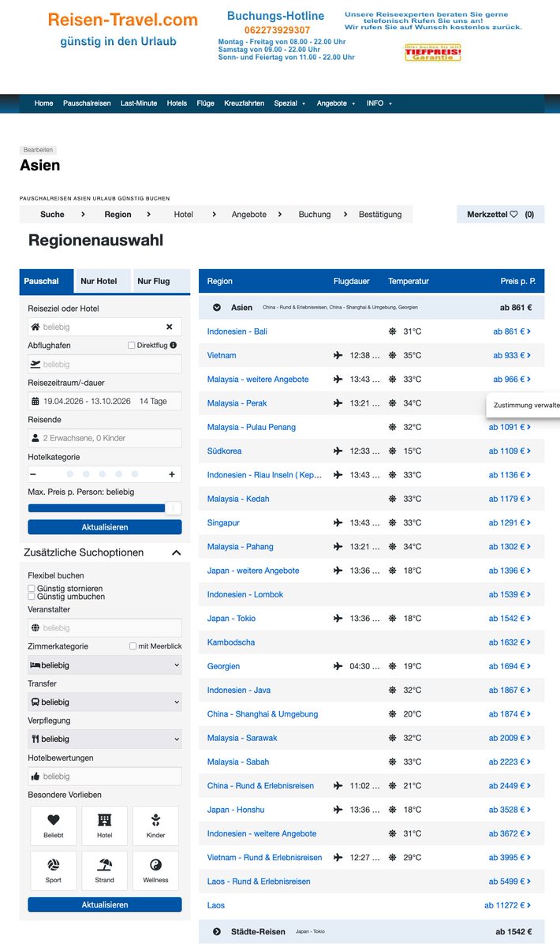Click the sun icon in the Malaysia - Kedah row
Viewport: 560px width, 947px height.
[x=392, y=499]
